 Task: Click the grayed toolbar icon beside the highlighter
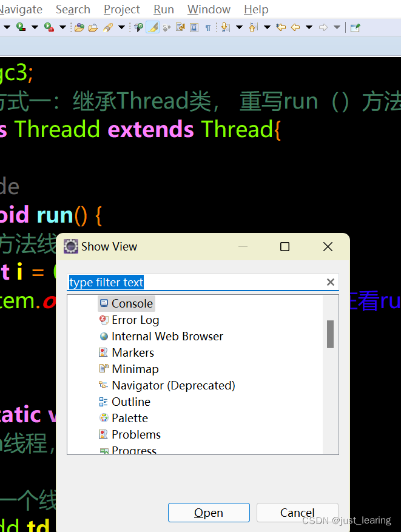click(x=166, y=27)
